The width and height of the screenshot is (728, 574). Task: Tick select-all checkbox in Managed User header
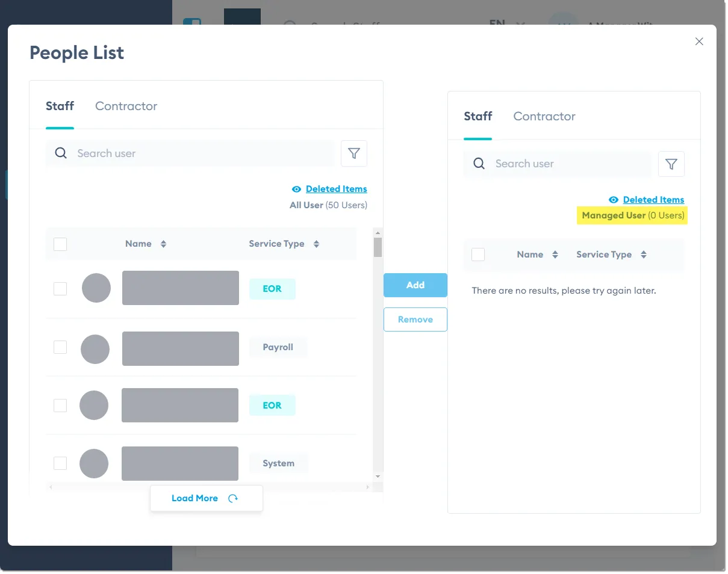pyautogui.click(x=478, y=255)
